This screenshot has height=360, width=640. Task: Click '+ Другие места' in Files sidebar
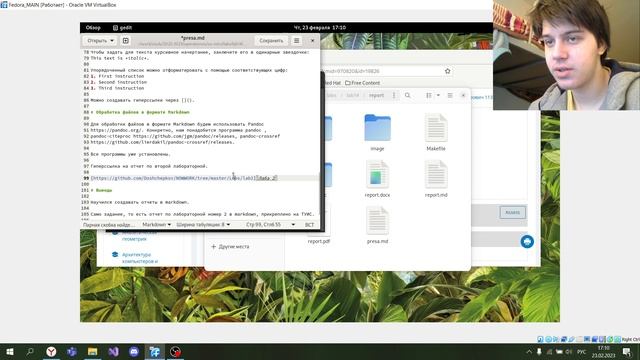(230, 247)
